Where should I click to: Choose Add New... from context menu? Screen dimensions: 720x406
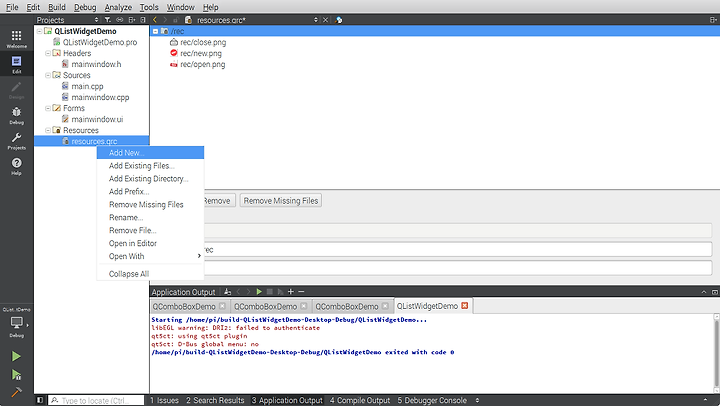pos(150,152)
